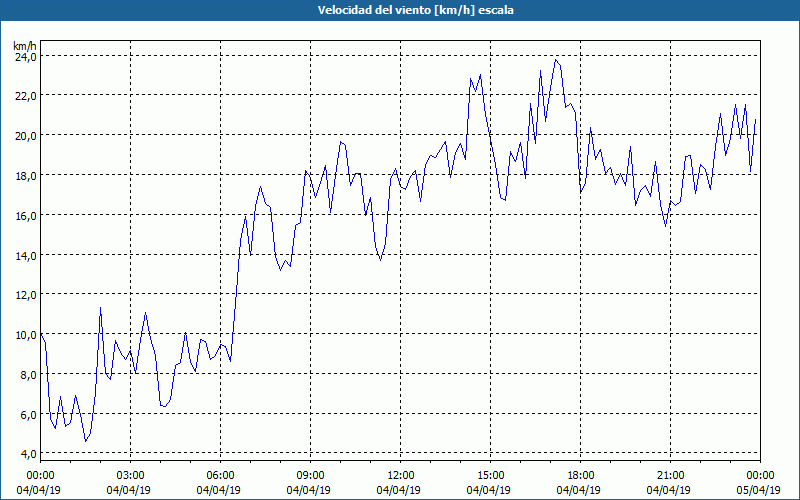Click the 14,0 y-axis label
This screenshot has width=800, height=500.
[x=25, y=255]
